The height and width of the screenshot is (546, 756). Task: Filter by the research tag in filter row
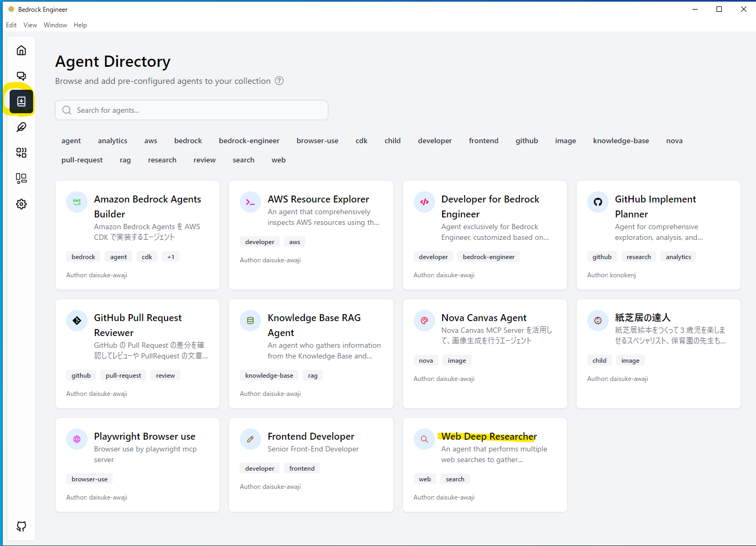coord(162,160)
